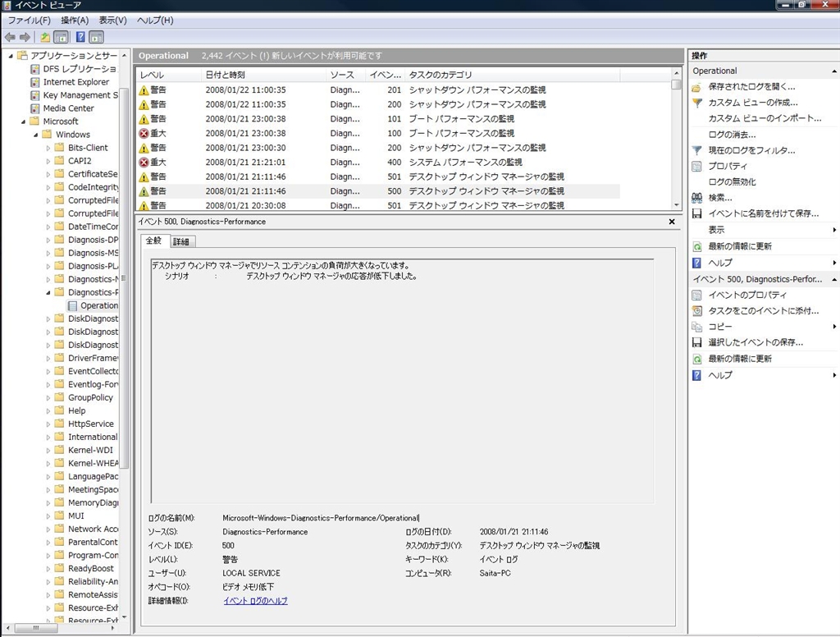Click the event list vertical scrollbar
Image resolution: width=840 pixels, height=637 pixels.
click(677, 140)
